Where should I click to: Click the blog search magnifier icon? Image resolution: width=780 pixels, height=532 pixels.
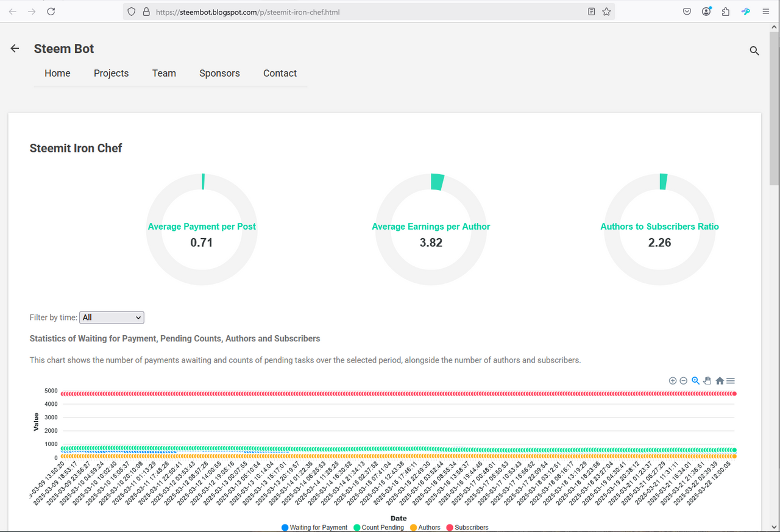pos(754,51)
